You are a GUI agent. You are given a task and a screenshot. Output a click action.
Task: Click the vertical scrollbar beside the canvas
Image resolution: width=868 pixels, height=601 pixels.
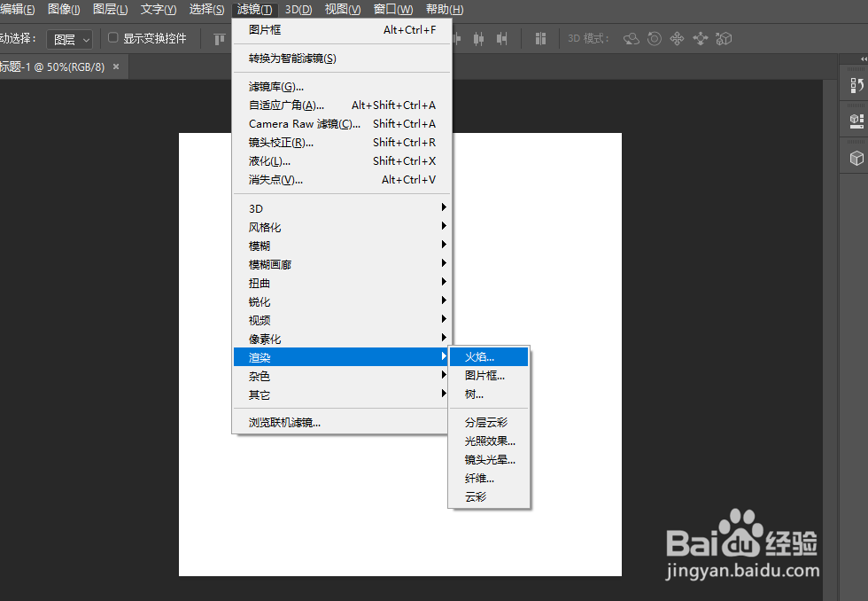[830, 340]
